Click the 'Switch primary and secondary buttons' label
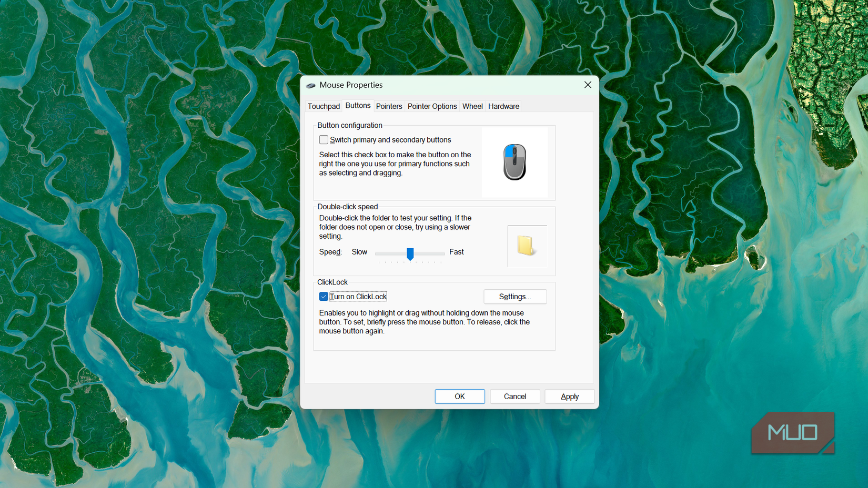 (390, 140)
